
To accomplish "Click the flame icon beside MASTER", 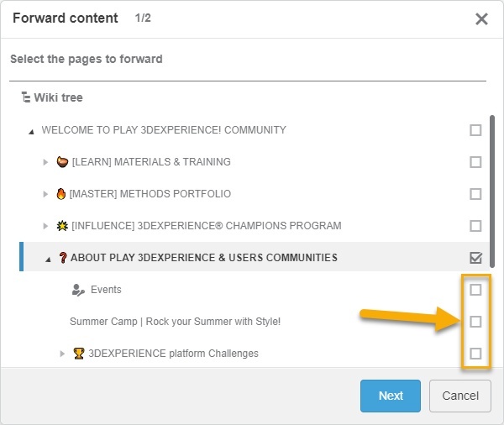I will coord(61,194).
